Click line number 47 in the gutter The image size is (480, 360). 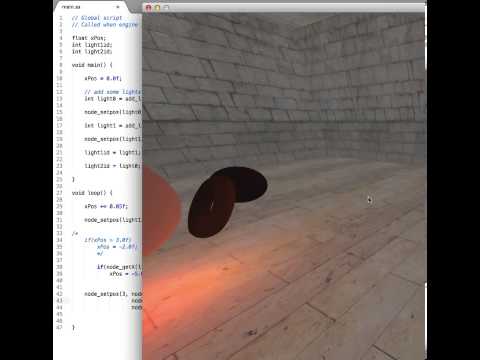[x=59, y=327]
